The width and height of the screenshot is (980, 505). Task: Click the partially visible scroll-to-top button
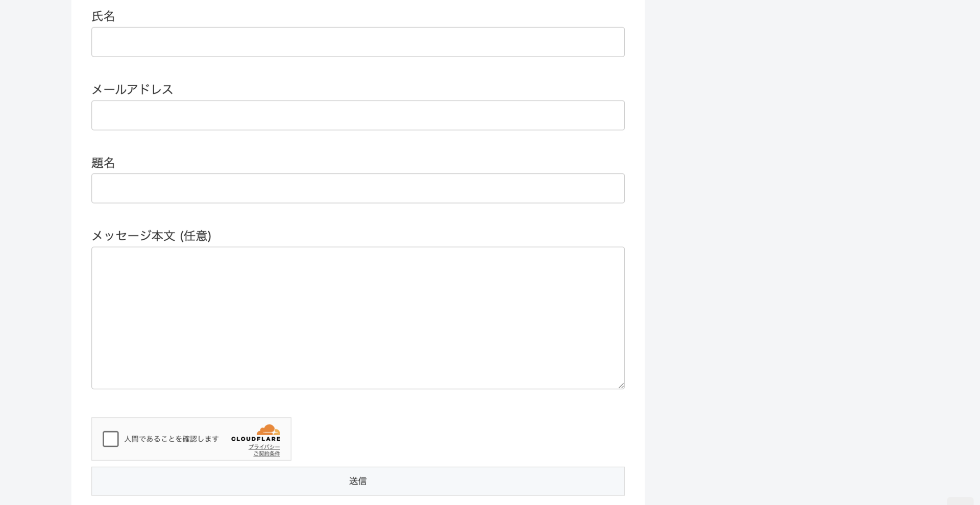point(960,501)
